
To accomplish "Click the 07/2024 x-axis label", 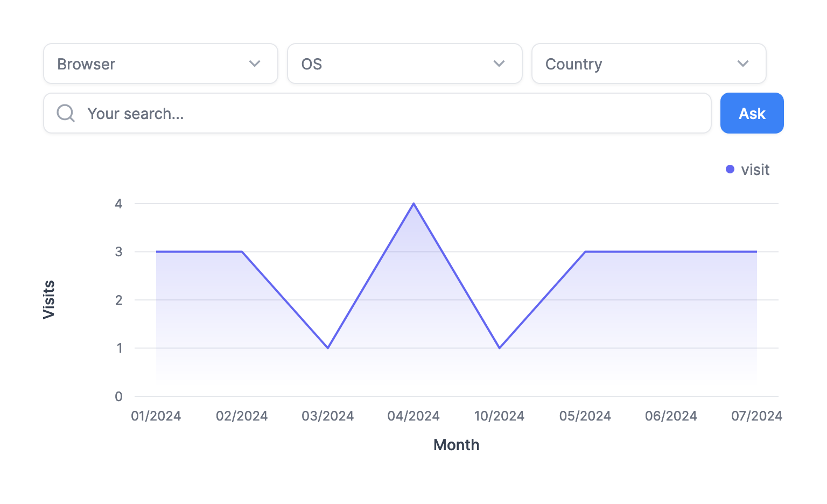I will (756, 416).
